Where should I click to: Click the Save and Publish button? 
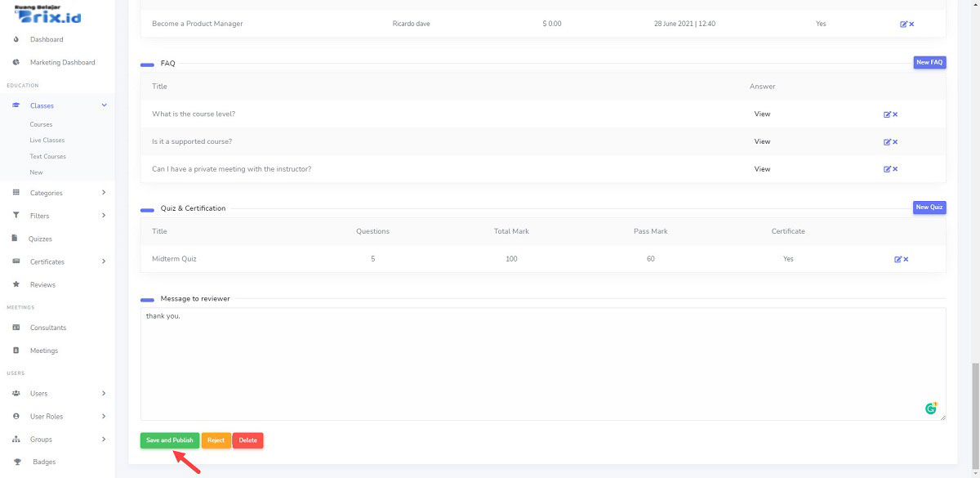pos(170,440)
